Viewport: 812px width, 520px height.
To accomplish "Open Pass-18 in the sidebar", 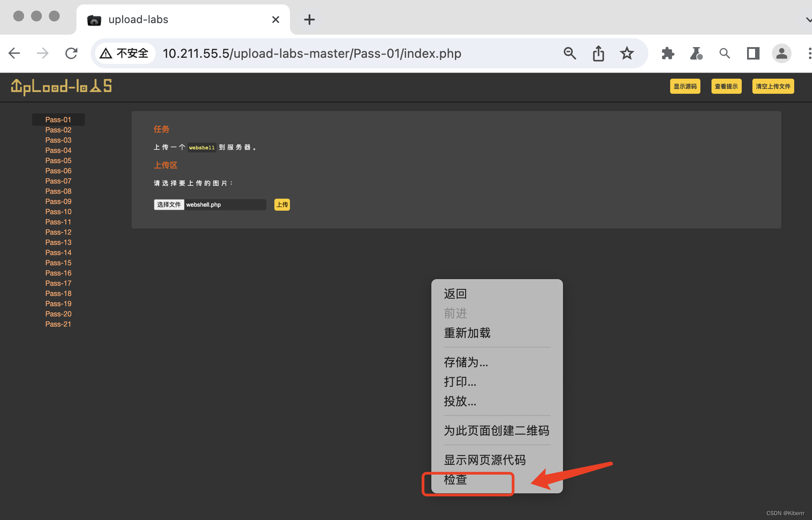I will tap(58, 293).
